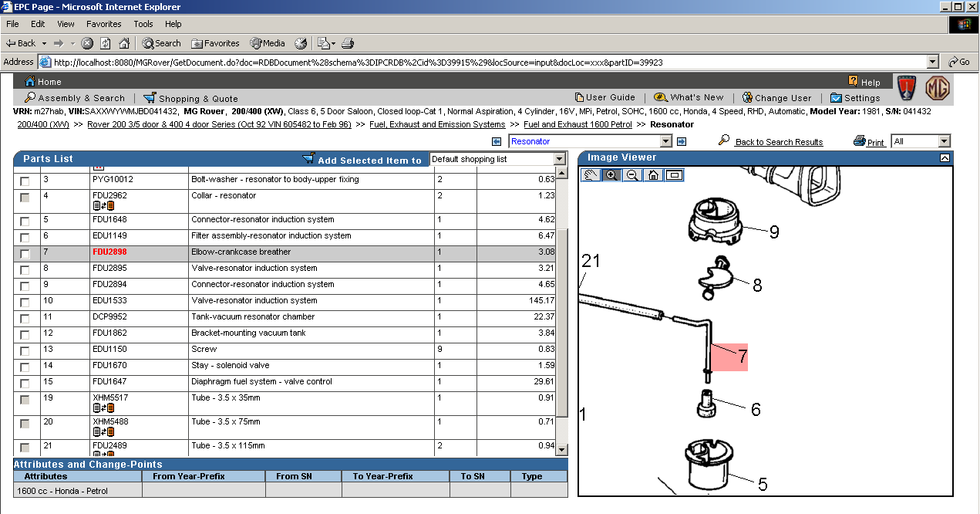Click the browser History toolbar icon
Image resolution: width=980 pixels, height=514 pixels.
(x=301, y=43)
